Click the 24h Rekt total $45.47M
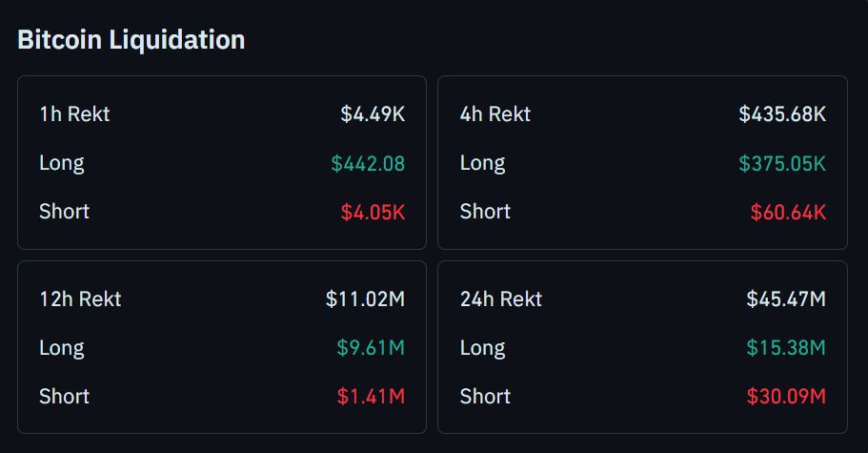The height and width of the screenshot is (453, 868). 786,299
